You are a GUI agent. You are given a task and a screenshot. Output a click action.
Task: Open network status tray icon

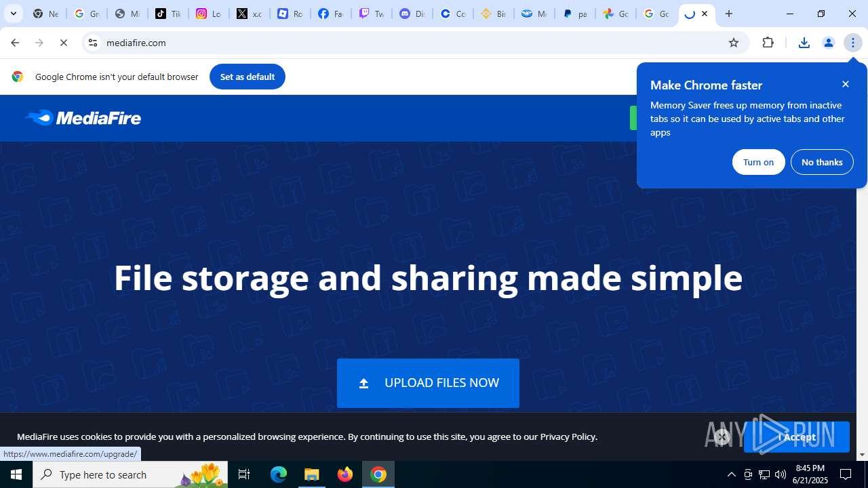pos(764,474)
